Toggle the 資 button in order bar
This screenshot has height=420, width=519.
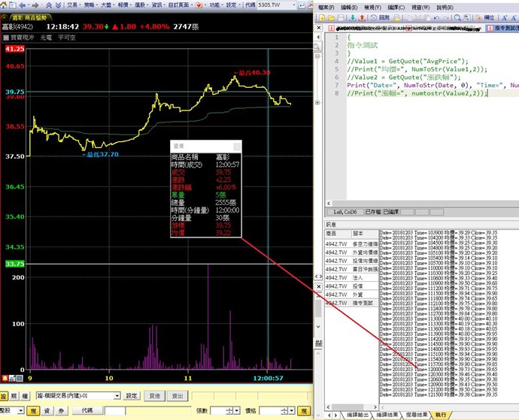[46, 411]
